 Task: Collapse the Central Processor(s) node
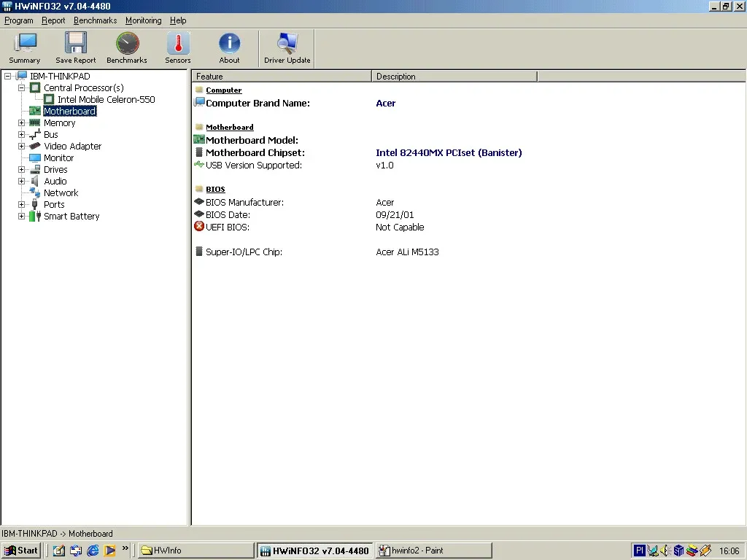(x=21, y=87)
